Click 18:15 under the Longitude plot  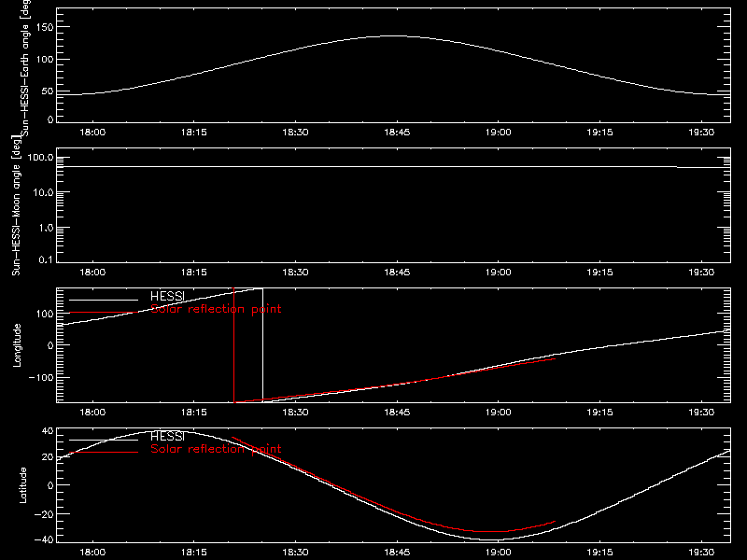click(x=194, y=412)
